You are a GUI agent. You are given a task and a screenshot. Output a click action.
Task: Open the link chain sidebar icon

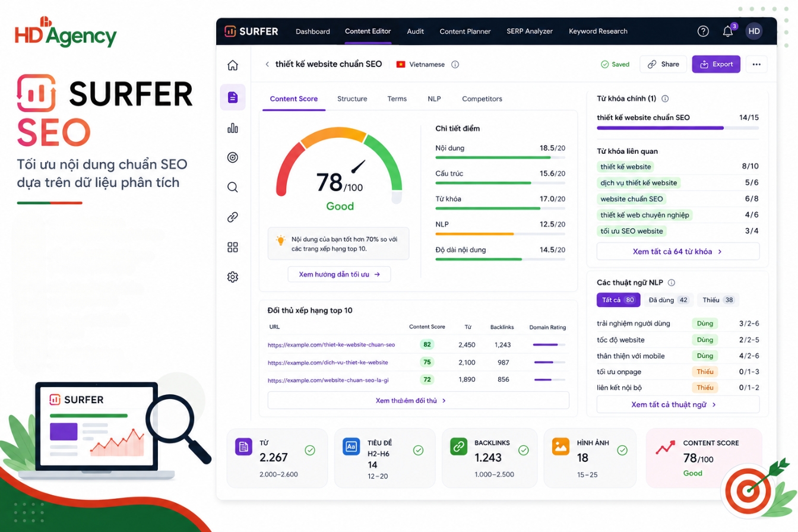[233, 217]
